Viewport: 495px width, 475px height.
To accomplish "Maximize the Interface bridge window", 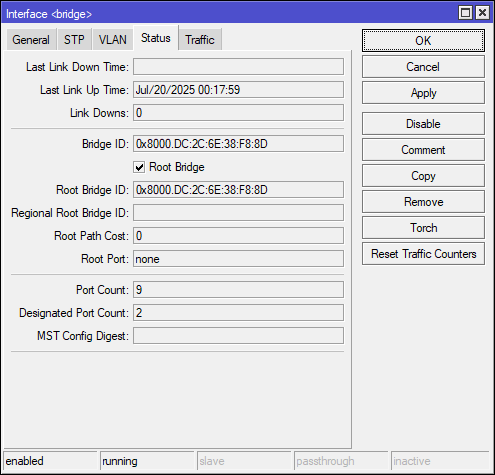I will coord(465,13).
